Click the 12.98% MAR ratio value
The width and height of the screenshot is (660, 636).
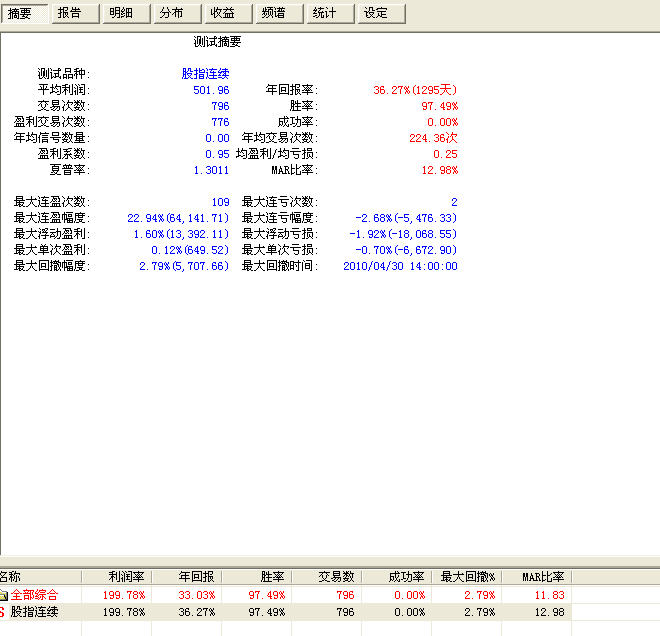[439, 170]
